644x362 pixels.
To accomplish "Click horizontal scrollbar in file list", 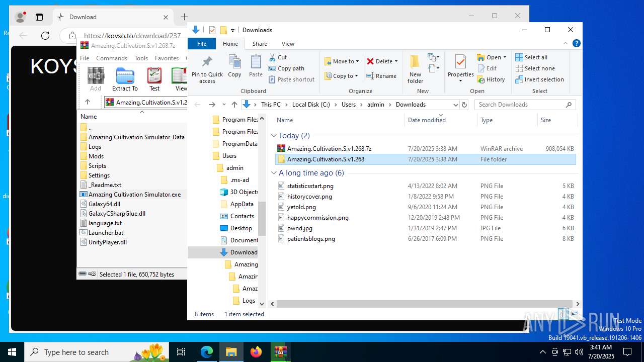I will pos(425,304).
